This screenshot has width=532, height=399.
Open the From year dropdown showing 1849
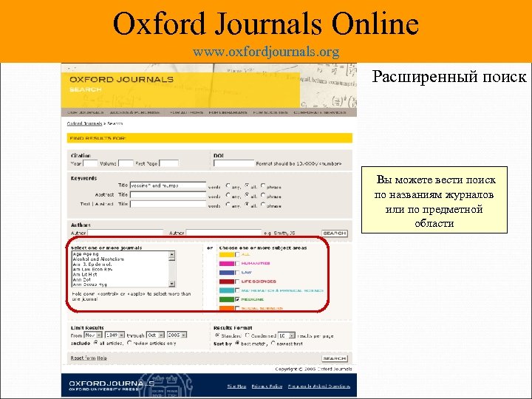[x=115, y=335]
